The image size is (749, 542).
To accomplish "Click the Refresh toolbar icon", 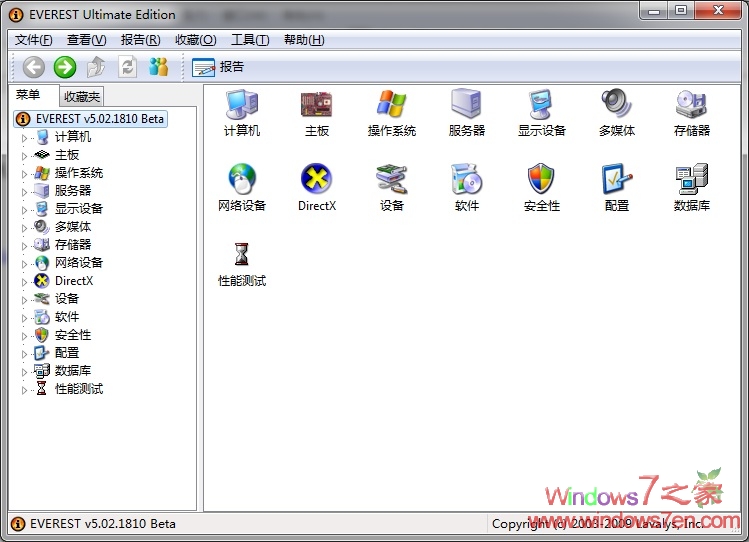I will [128, 67].
